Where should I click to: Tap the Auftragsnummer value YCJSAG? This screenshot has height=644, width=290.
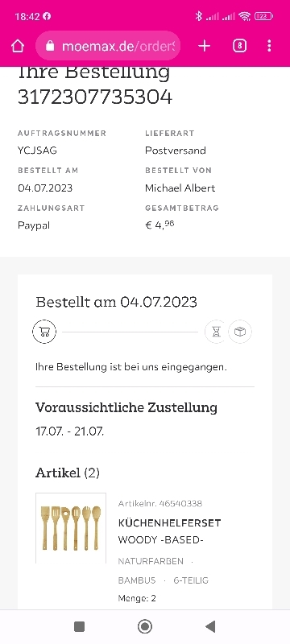(37, 151)
